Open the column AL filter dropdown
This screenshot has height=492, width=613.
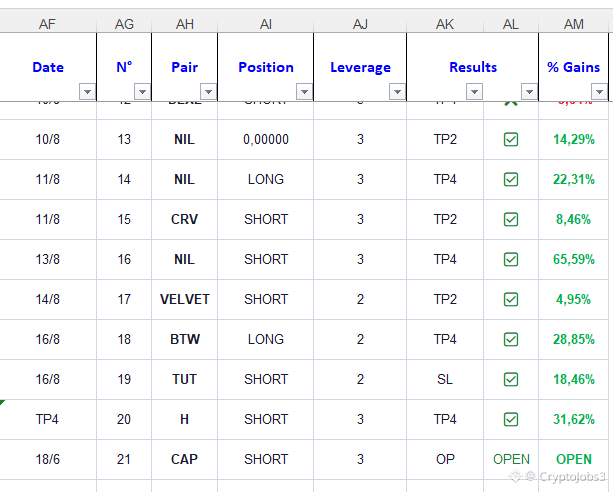tap(529, 92)
